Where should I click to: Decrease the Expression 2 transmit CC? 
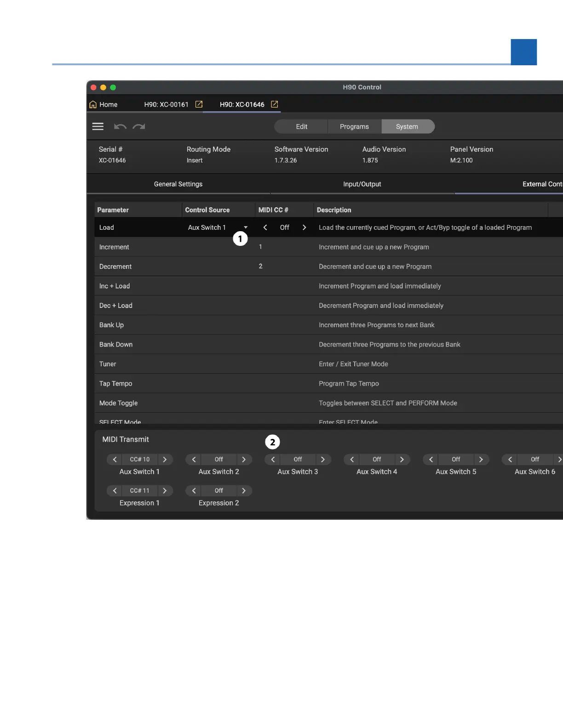[x=194, y=491]
